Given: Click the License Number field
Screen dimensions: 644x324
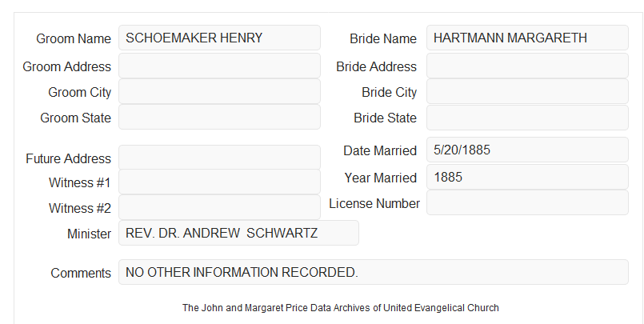Looking at the screenshot, I should point(527,202).
